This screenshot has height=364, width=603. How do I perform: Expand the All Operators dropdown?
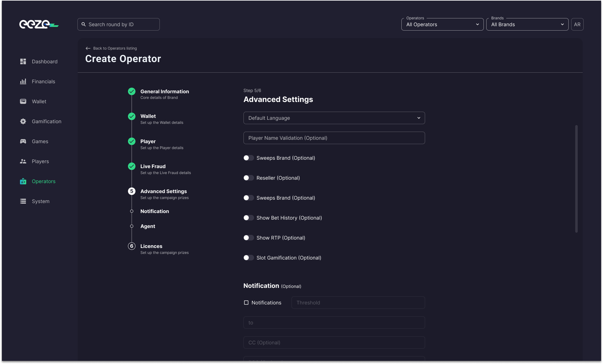point(442,24)
